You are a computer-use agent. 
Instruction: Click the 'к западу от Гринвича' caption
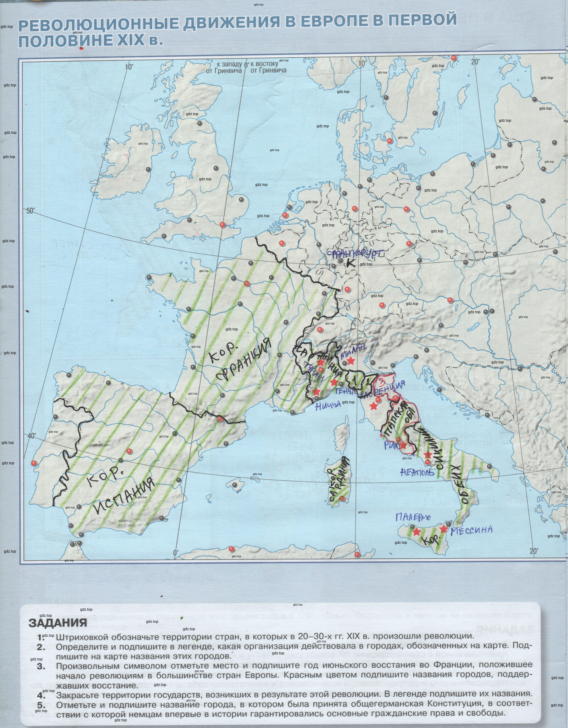point(224,67)
